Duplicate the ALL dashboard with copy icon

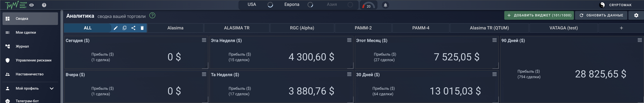point(124,28)
